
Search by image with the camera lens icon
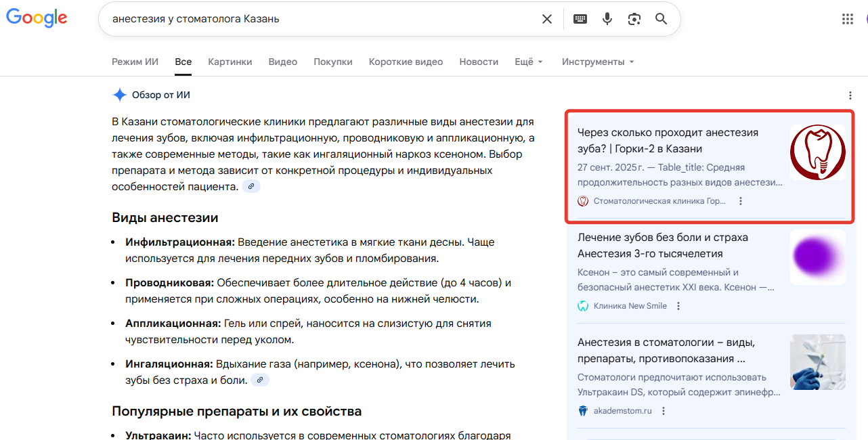[x=634, y=19]
